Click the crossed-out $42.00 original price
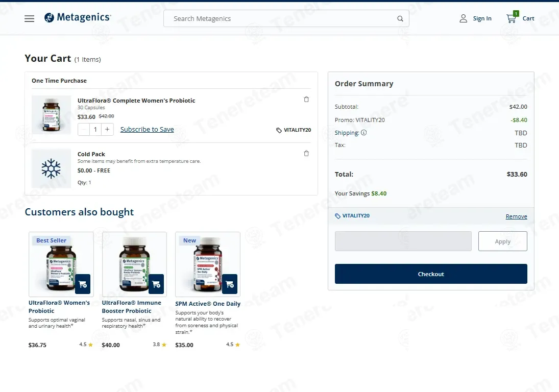This screenshot has width=559, height=392. tap(106, 116)
